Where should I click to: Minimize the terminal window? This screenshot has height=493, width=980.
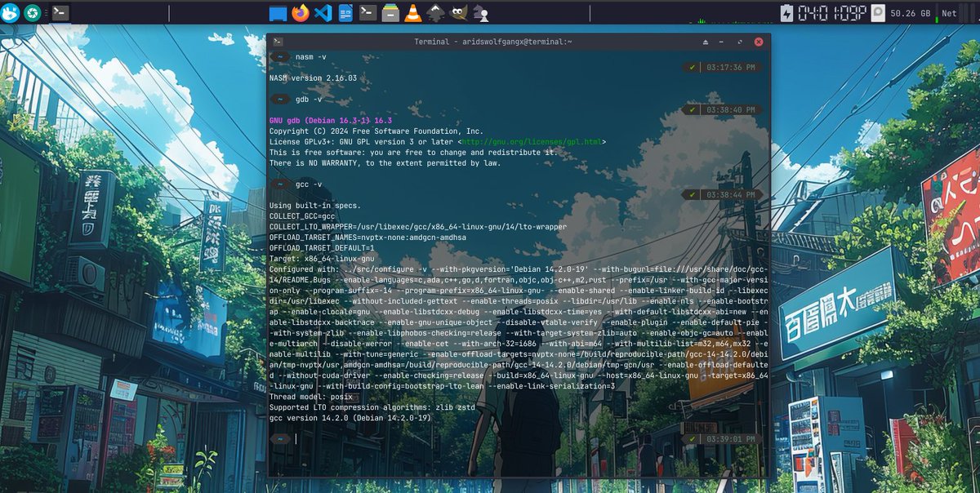[x=723, y=42]
